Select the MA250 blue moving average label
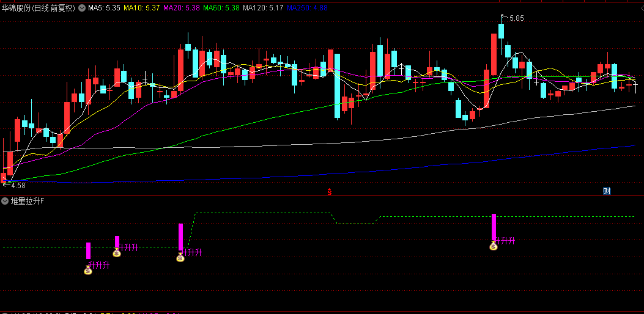 (307, 8)
